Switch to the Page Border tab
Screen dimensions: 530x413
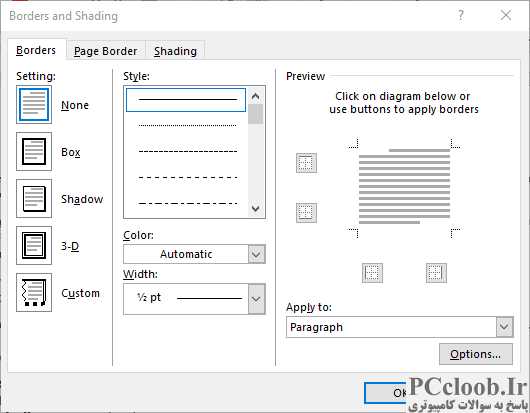coord(105,51)
